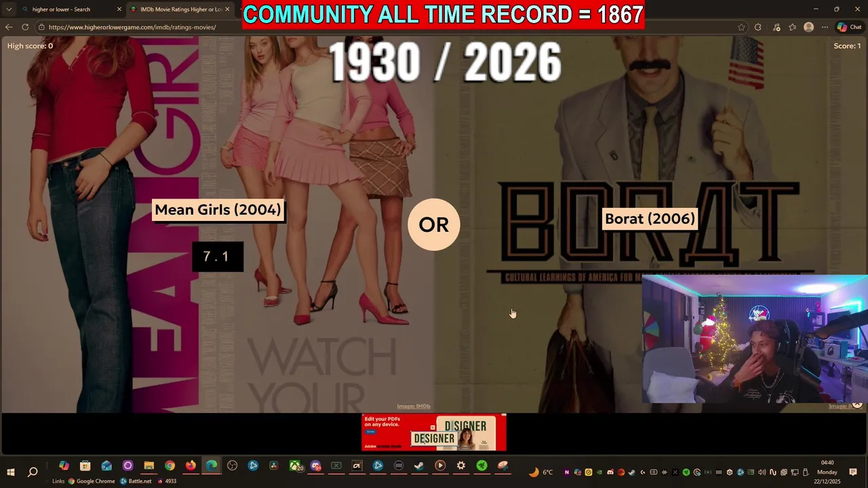
Task: Open browser settings and more menu
Action: click(825, 27)
